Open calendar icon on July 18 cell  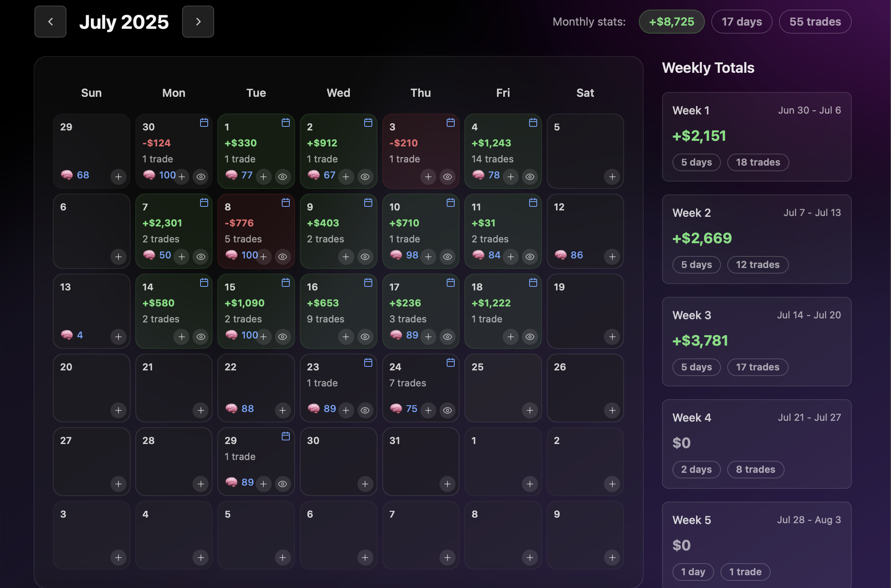click(x=533, y=282)
